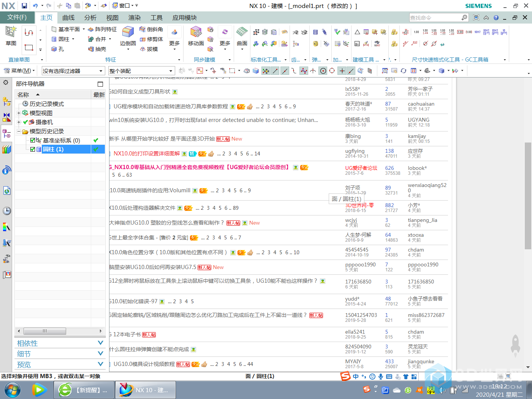This screenshot has height=399, width=532.
Task: Activate the 抽壳 shell tool
Action: coord(97,49)
